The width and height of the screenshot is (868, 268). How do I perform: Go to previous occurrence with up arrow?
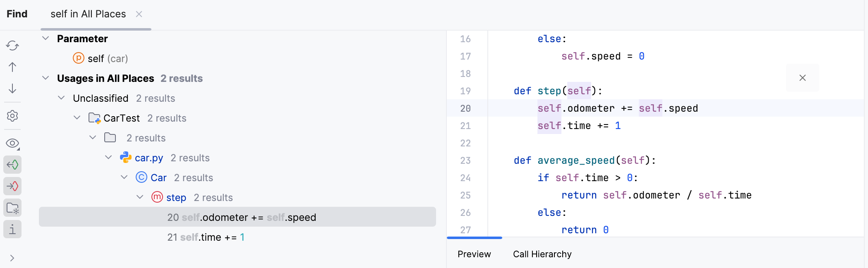pyautogui.click(x=12, y=67)
